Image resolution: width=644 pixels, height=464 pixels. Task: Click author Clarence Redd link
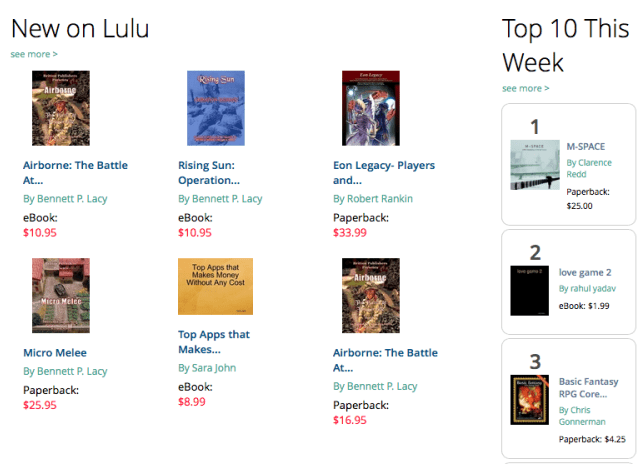[x=589, y=168]
